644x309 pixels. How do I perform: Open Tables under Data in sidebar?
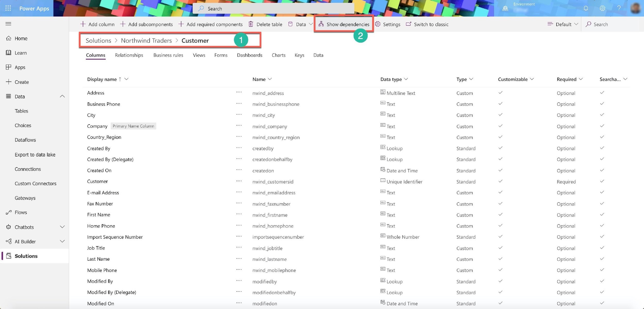pyautogui.click(x=21, y=111)
